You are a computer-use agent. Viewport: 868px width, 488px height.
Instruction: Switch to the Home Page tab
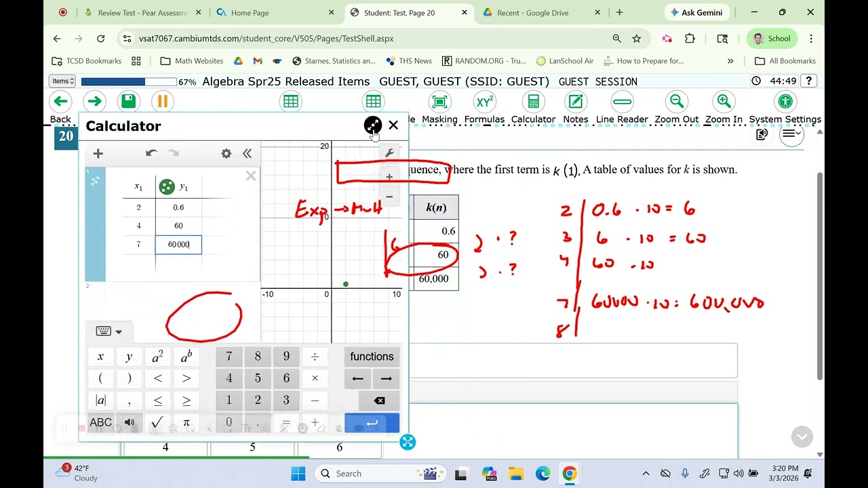[x=275, y=12]
